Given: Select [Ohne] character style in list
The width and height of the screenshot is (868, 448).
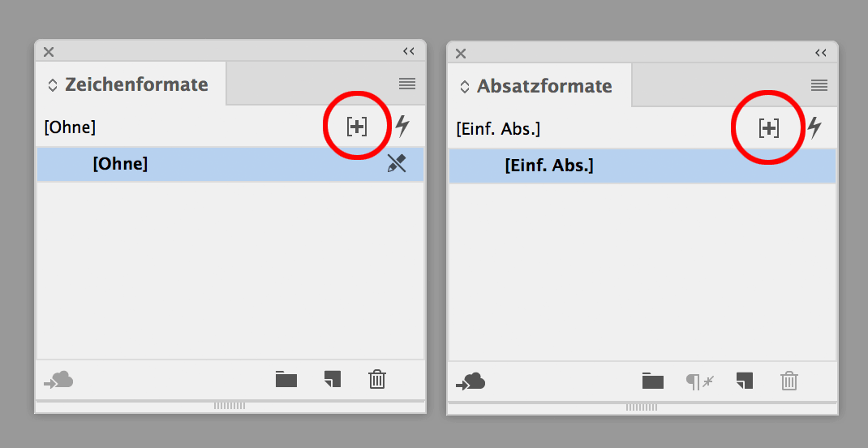Looking at the screenshot, I should (120, 164).
